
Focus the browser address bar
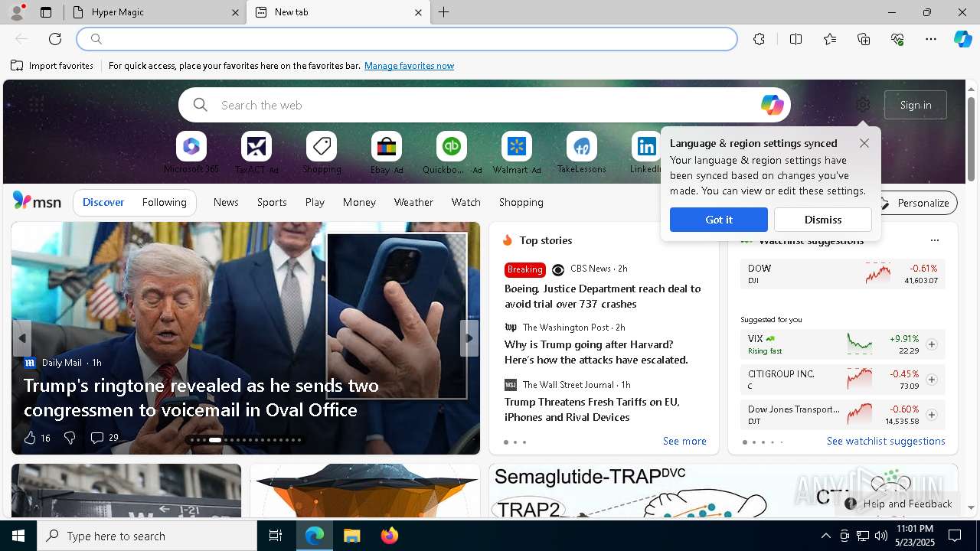pos(407,39)
